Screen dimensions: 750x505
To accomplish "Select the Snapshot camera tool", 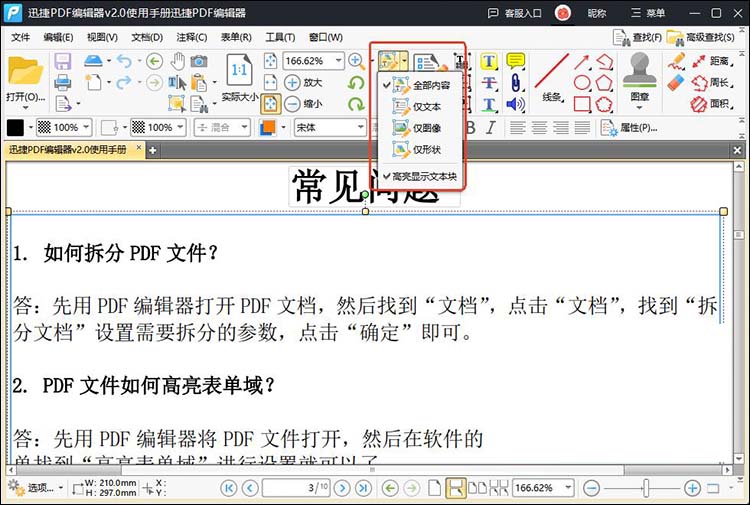I will (x=199, y=61).
